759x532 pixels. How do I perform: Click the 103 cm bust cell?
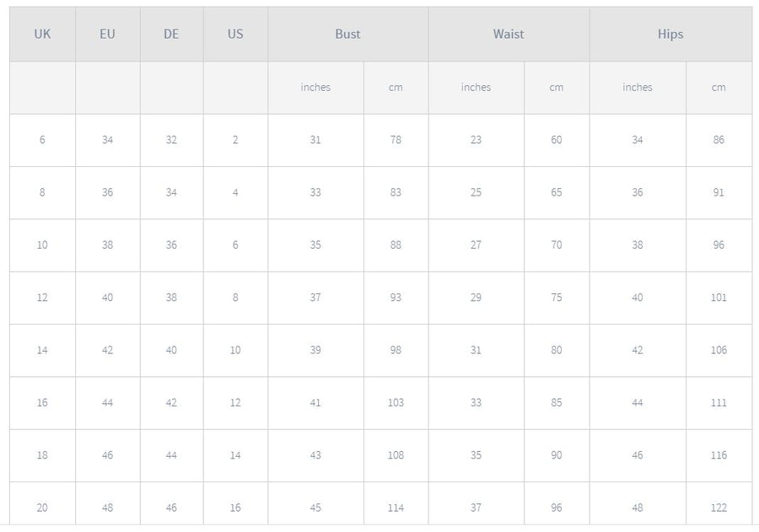coord(396,403)
